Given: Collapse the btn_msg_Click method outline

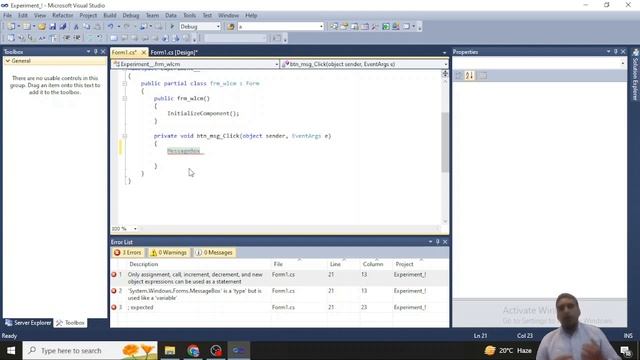Looking at the screenshot, I should [x=125, y=136].
